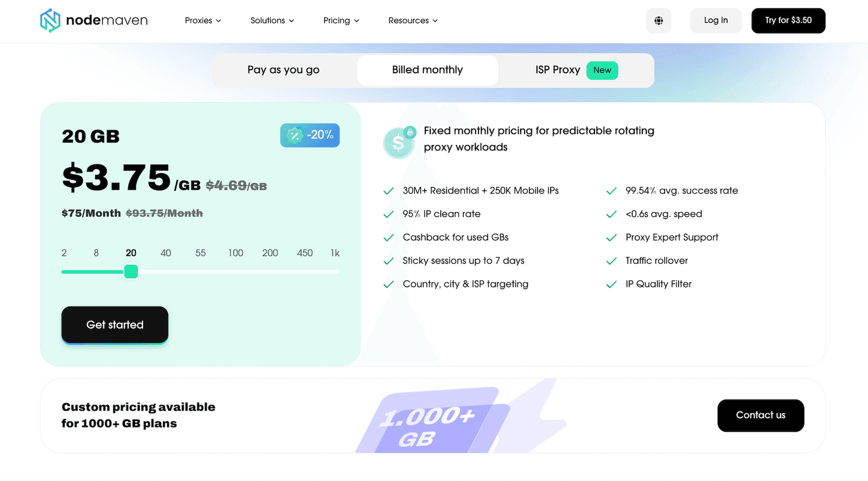Switch to ISP Proxy tab

[x=576, y=70]
